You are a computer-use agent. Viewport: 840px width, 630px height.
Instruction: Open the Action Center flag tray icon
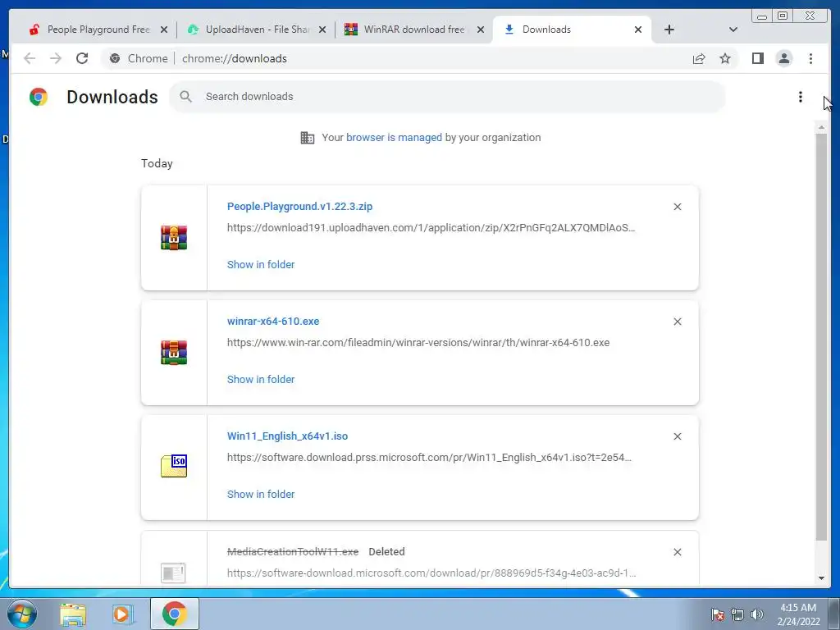pyautogui.click(x=718, y=614)
